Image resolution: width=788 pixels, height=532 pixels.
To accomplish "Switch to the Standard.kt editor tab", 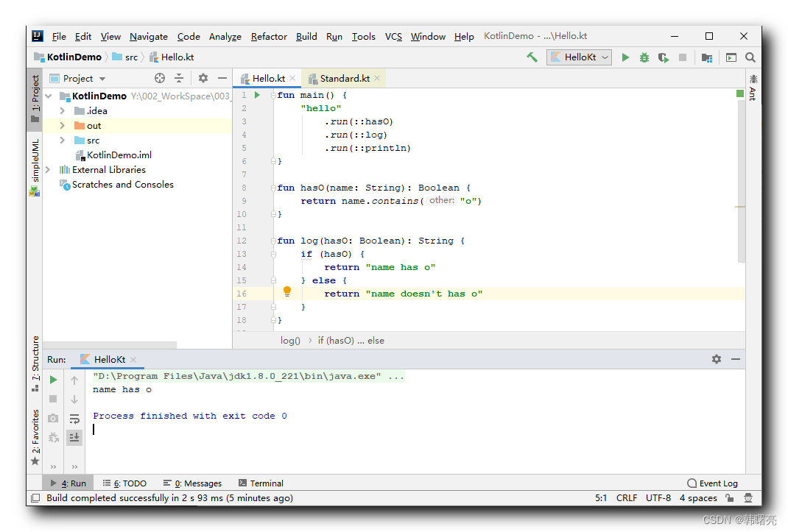I will [344, 79].
